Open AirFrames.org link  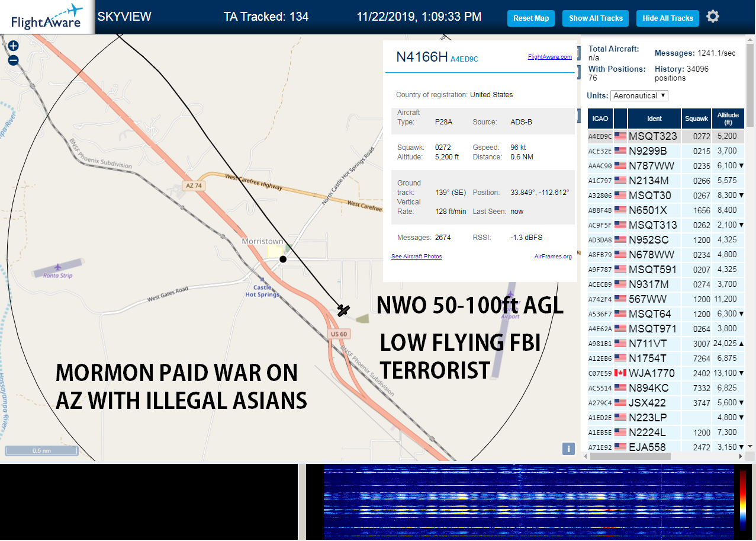[x=553, y=257]
